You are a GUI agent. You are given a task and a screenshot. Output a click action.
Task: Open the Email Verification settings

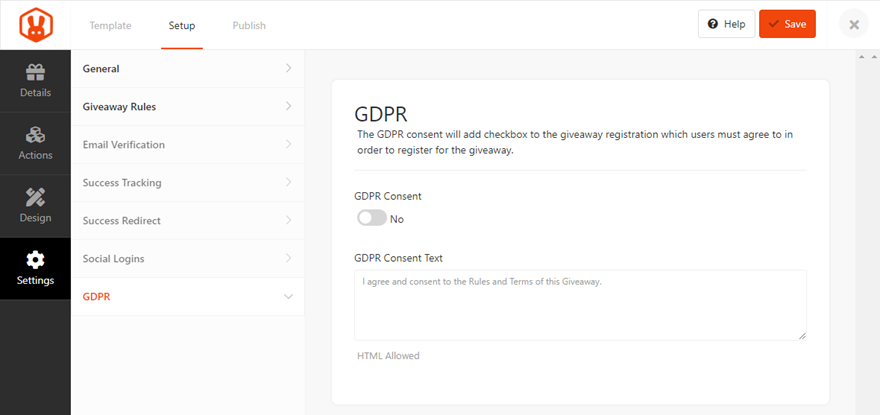tap(124, 145)
